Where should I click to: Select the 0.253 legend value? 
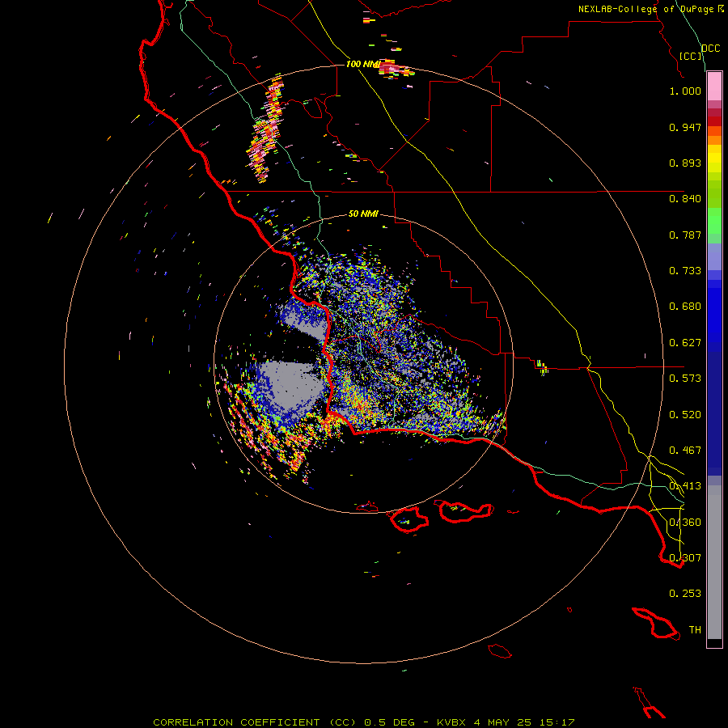point(685,594)
